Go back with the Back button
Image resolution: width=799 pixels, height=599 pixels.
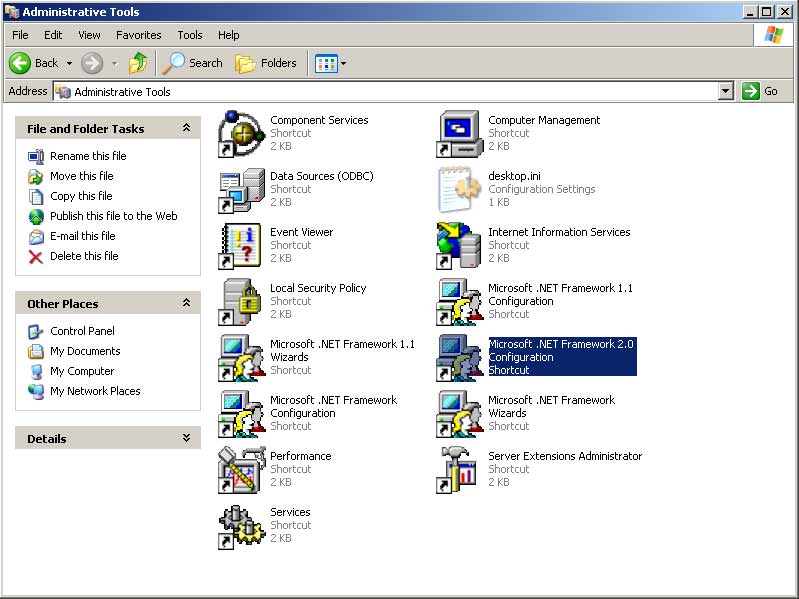tap(34, 63)
